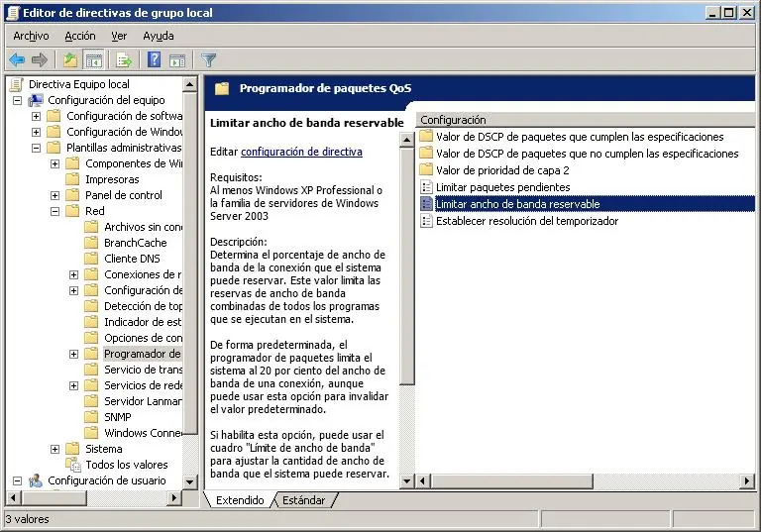Viewport: 761px width, 532px height.
Task: Expand the Conexiones de red node
Action: [73, 274]
